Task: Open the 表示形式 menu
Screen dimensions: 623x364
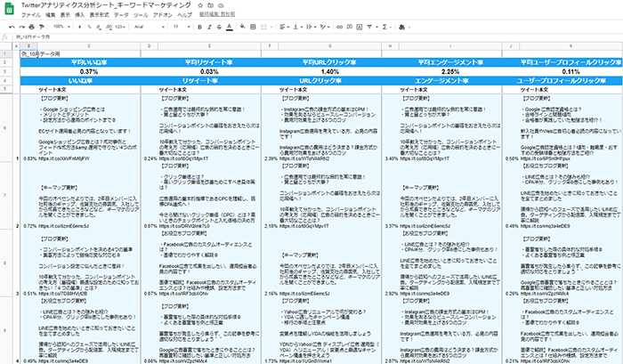Action: [x=100, y=15]
